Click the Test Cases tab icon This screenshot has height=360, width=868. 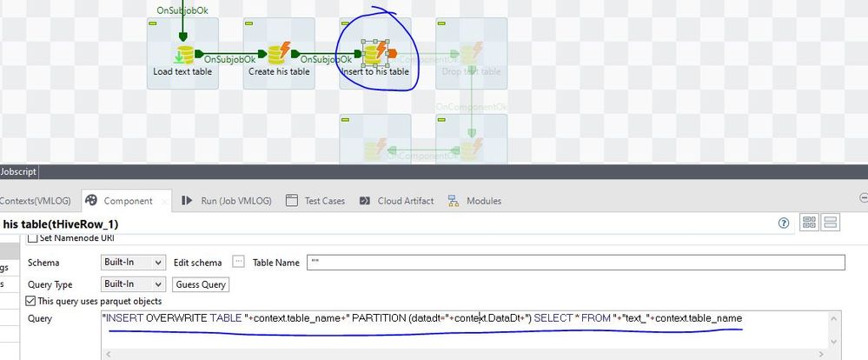click(x=292, y=201)
